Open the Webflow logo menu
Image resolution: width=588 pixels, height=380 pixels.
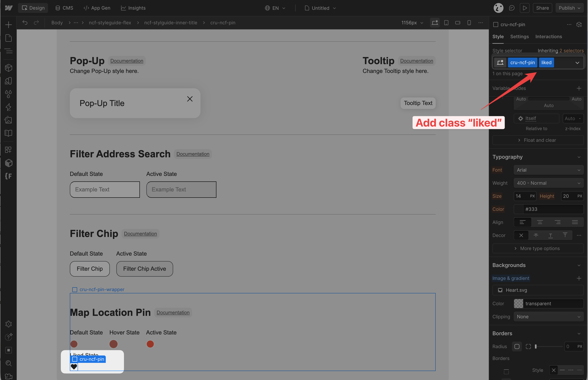point(9,8)
